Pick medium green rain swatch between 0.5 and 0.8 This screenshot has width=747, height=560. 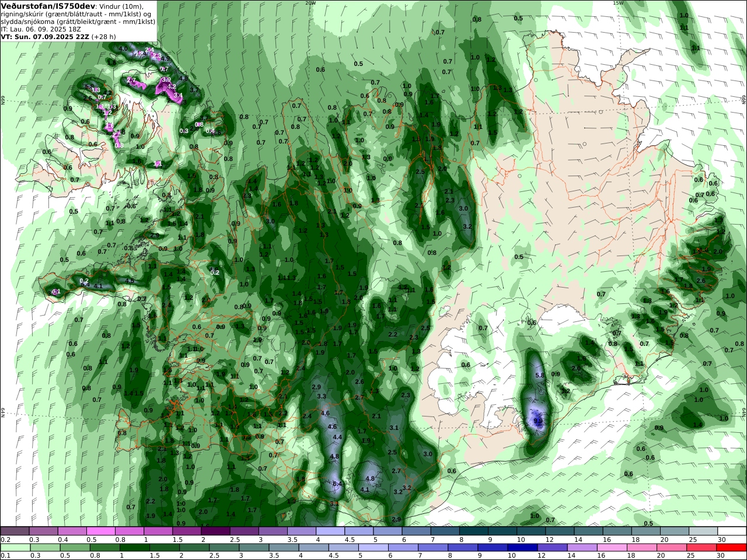75,548
